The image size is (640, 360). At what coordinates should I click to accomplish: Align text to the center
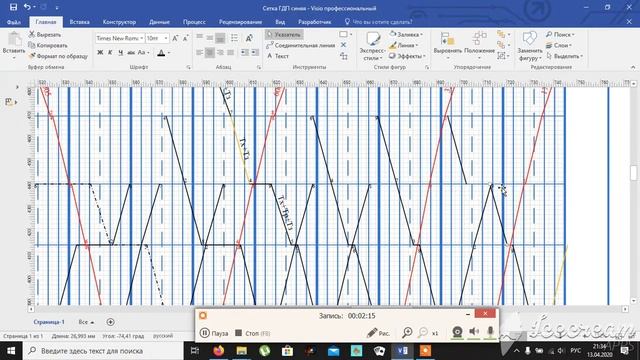point(210,53)
